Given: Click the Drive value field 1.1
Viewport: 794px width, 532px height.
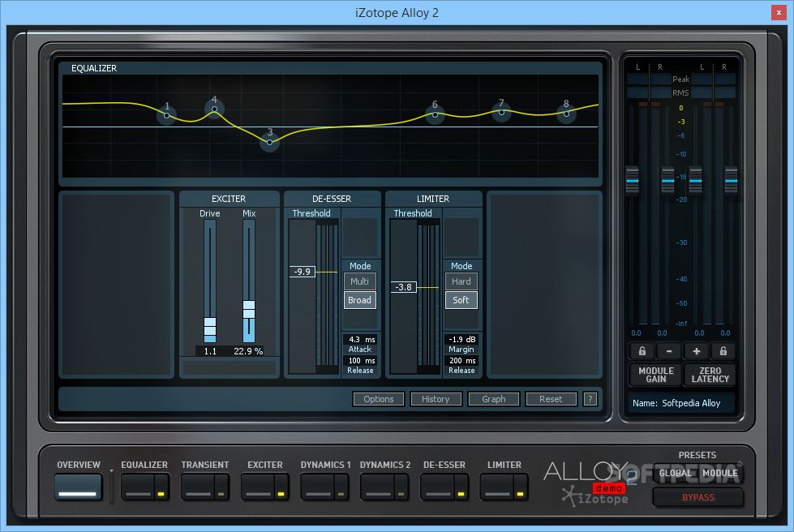Looking at the screenshot, I should click(x=210, y=351).
